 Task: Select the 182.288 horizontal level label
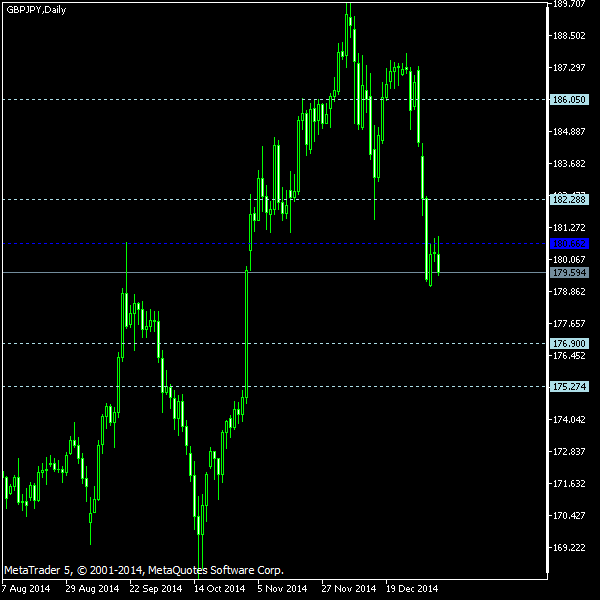pyautogui.click(x=569, y=200)
